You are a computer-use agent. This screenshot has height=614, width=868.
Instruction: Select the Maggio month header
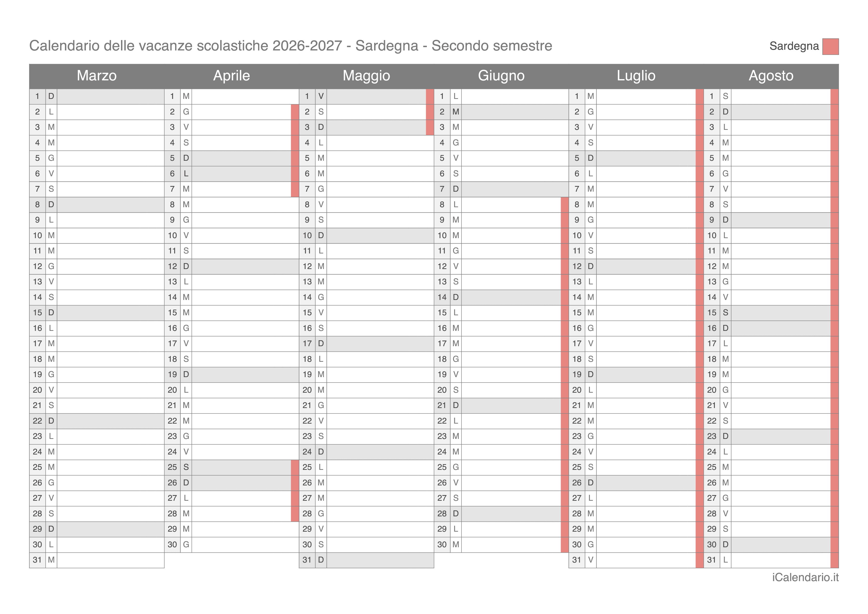click(366, 76)
